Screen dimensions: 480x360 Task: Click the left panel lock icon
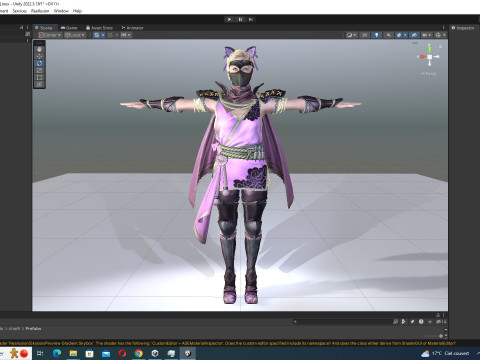[x=22, y=28]
